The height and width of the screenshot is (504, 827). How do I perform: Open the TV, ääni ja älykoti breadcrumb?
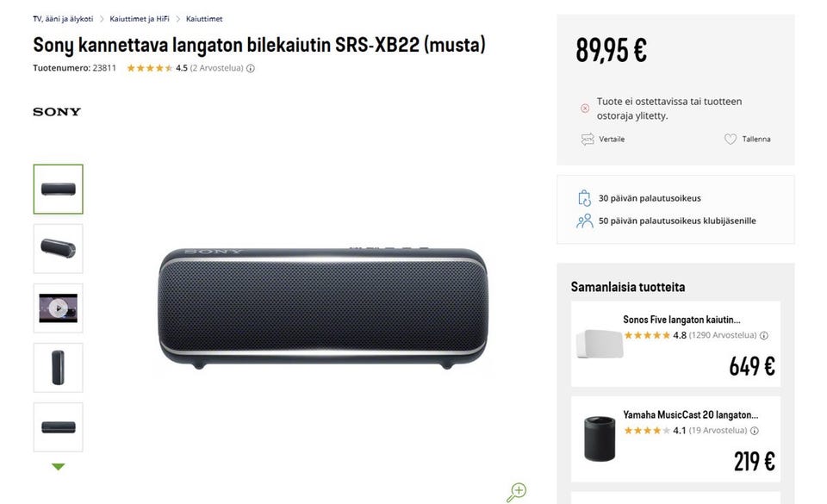tap(62, 19)
